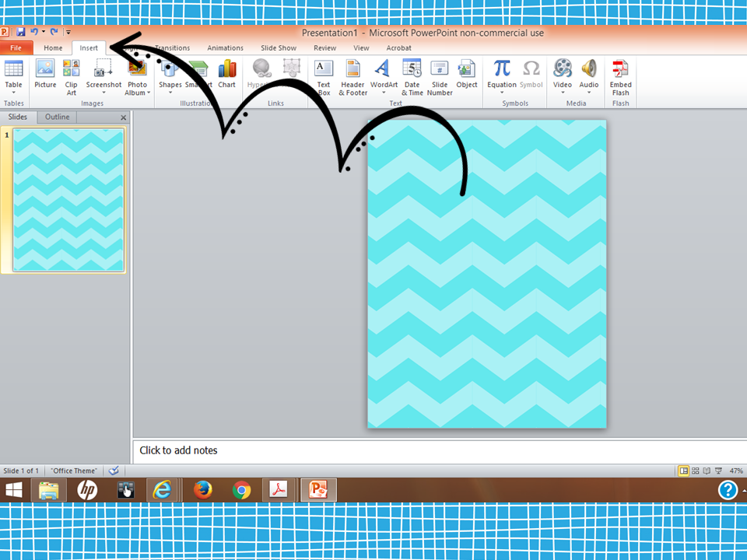Launch Google Chrome from the taskbar
This screenshot has height=560, width=747.
pos(240,490)
